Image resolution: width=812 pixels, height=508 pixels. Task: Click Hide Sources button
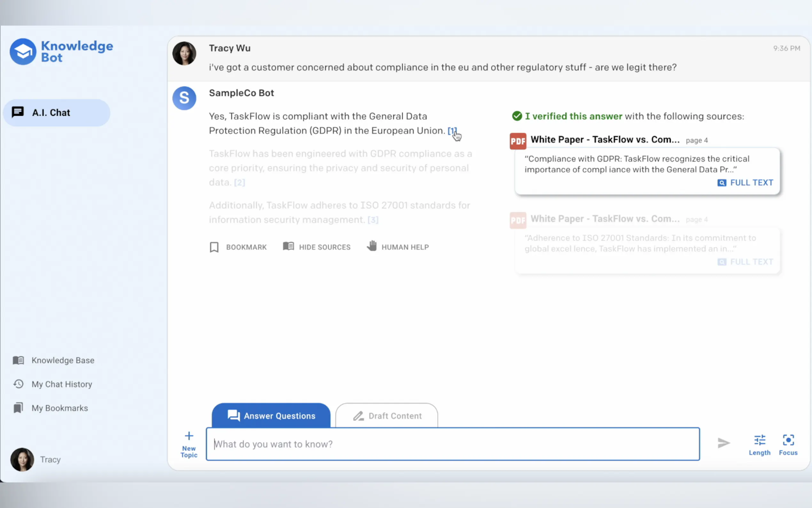pyautogui.click(x=316, y=247)
